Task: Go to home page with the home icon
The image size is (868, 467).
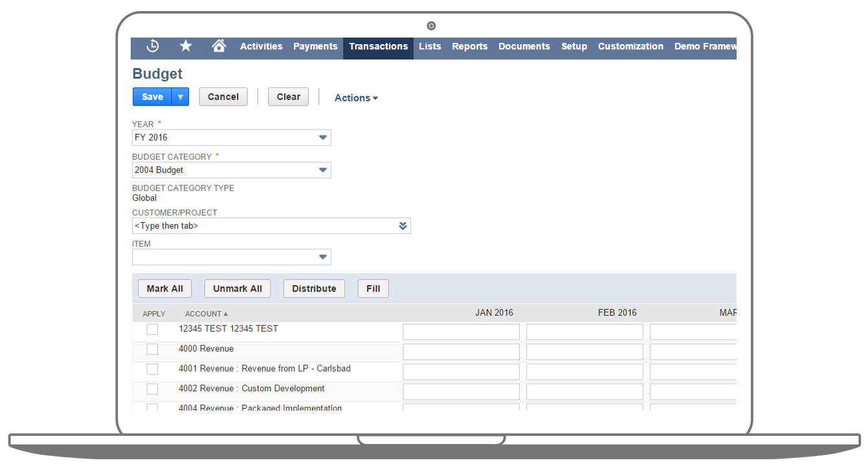Action: coord(219,46)
